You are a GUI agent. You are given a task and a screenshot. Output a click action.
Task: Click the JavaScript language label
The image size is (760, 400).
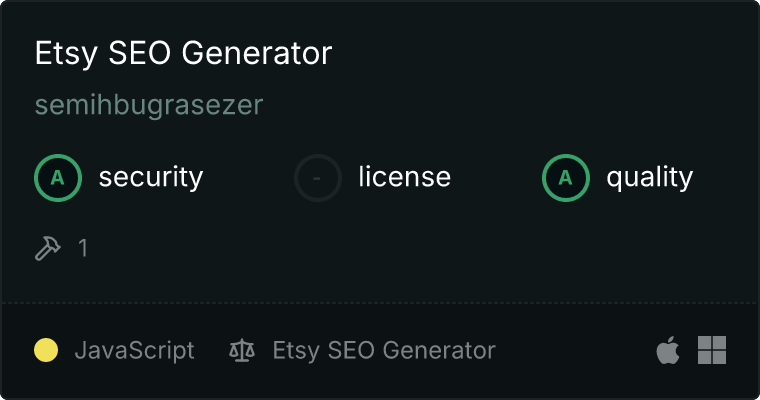134,351
